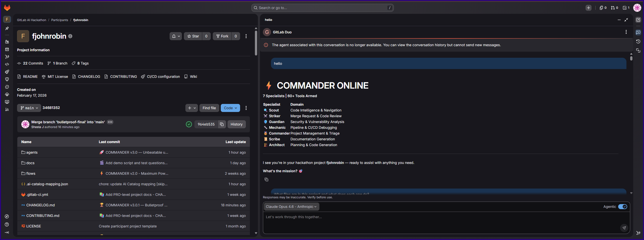Open the Code section sidebar icon
Screen dimensions: 644x240
coord(7,64)
